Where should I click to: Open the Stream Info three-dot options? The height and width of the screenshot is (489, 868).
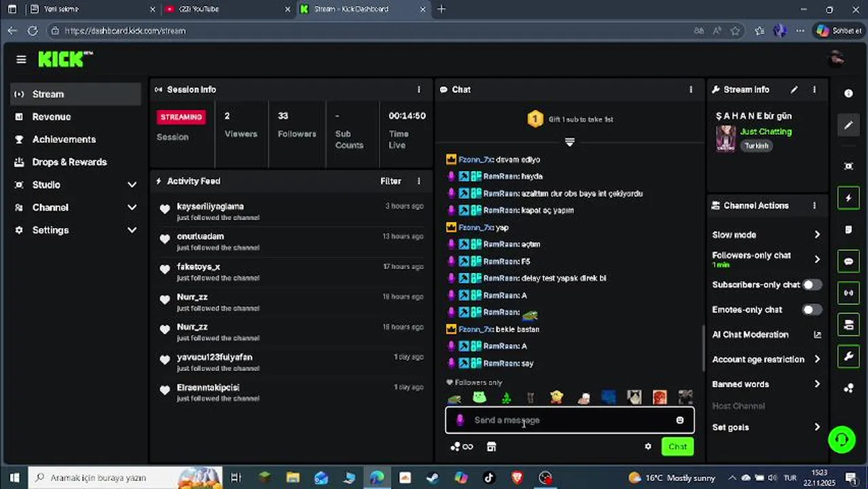814,90
